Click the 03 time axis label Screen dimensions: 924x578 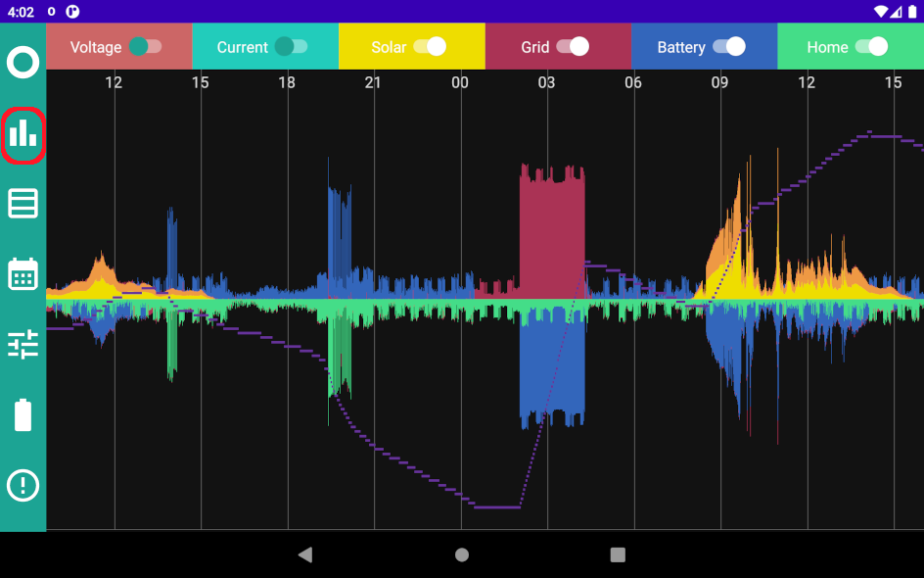(546, 82)
